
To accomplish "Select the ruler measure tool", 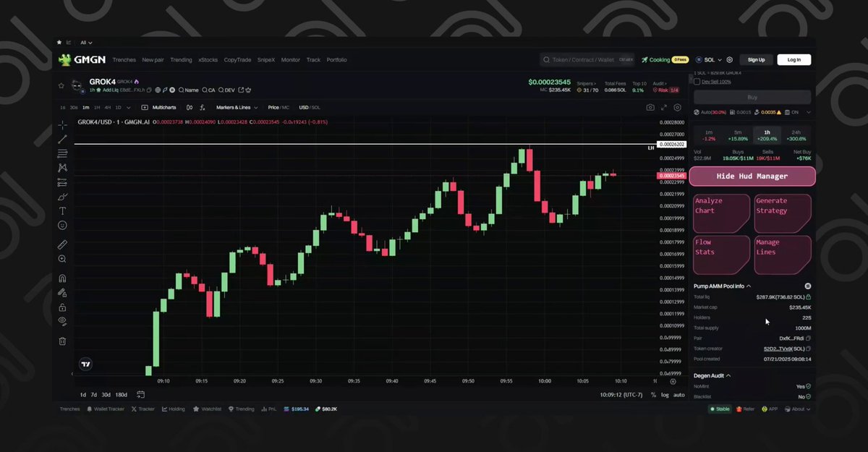I will click(x=62, y=245).
